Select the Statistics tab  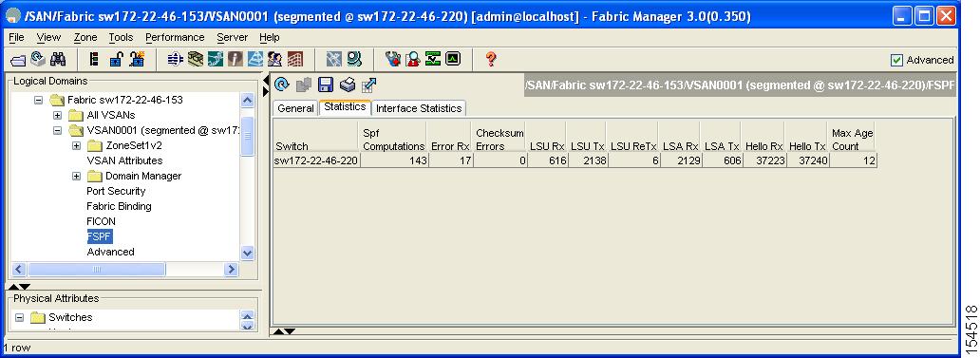[x=345, y=107]
